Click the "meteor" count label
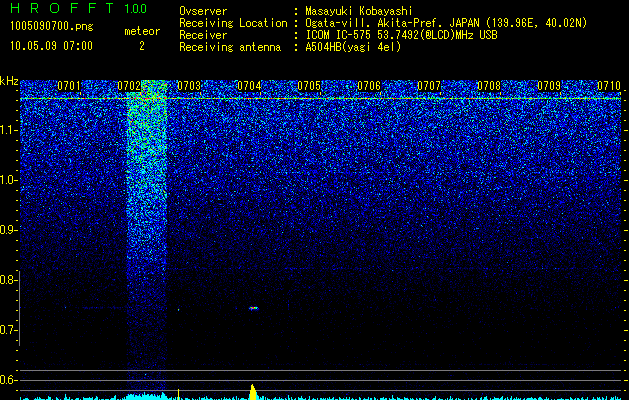 click(142, 31)
